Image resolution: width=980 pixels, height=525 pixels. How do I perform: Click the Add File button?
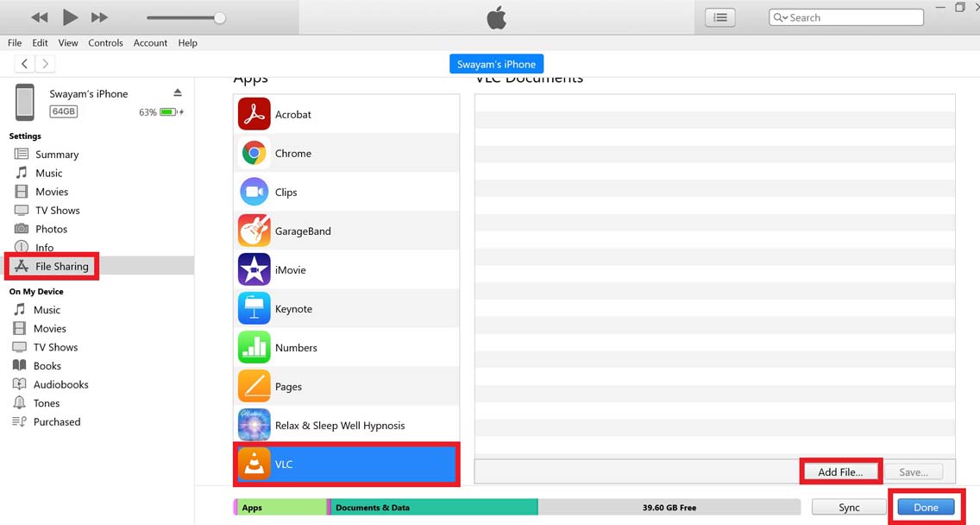click(x=839, y=471)
